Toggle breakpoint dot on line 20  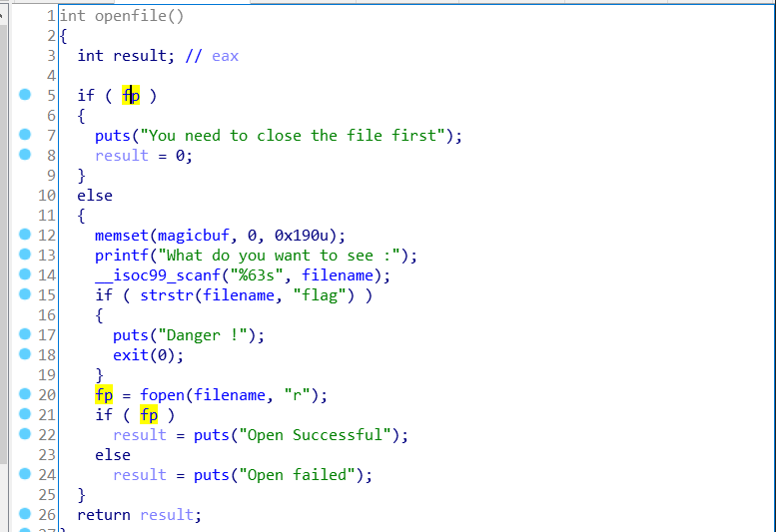coord(25,394)
